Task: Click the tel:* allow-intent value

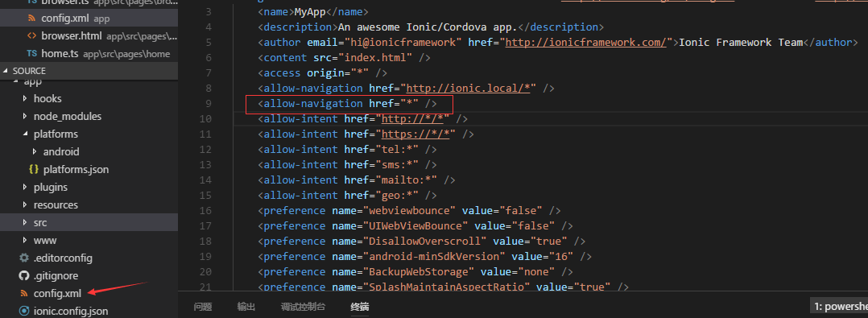Action: point(398,149)
